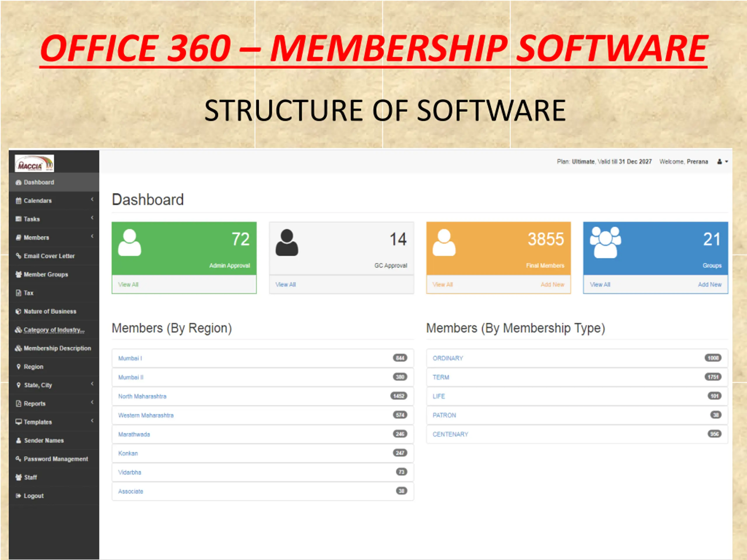Screen dimensions: 747x560
Task: Click the 1452 badge for North Maharashtra
Action: [399, 396]
